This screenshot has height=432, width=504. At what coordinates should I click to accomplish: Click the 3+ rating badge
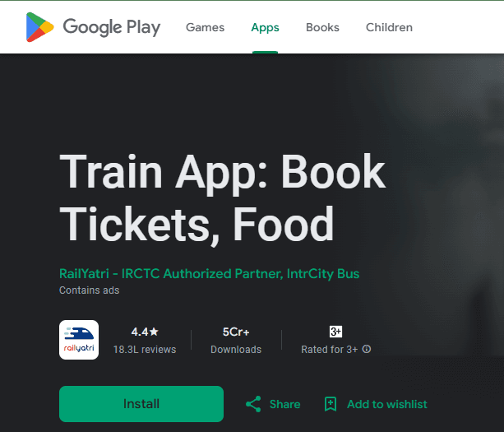click(x=336, y=332)
